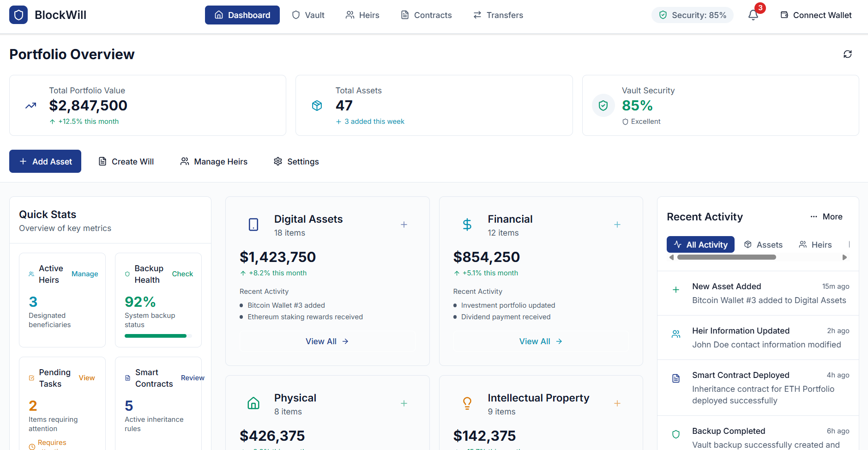Click the Backup Health progress bar
This screenshot has width=868, height=450.
pos(158,336)
